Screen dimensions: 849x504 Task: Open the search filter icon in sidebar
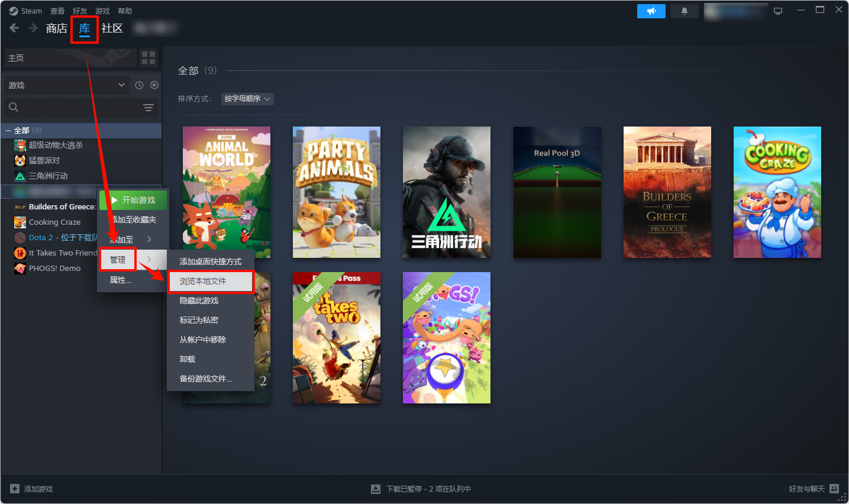click(147, 108)
